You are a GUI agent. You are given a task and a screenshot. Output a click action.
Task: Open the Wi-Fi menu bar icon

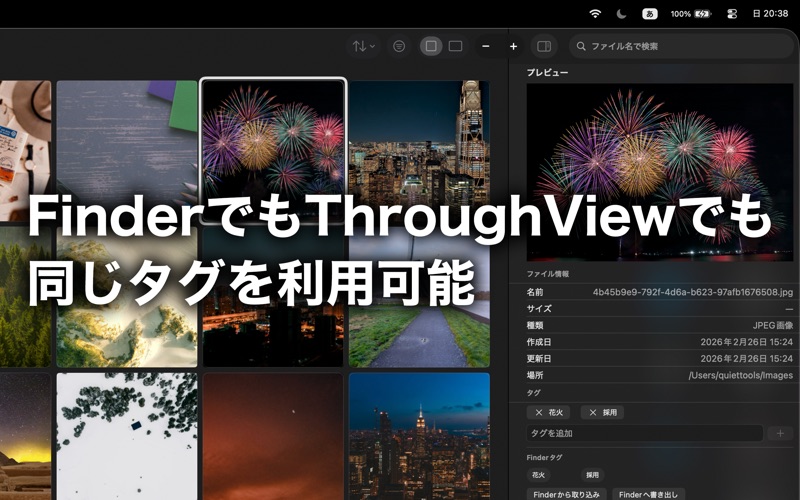click(x=595, y=14)
